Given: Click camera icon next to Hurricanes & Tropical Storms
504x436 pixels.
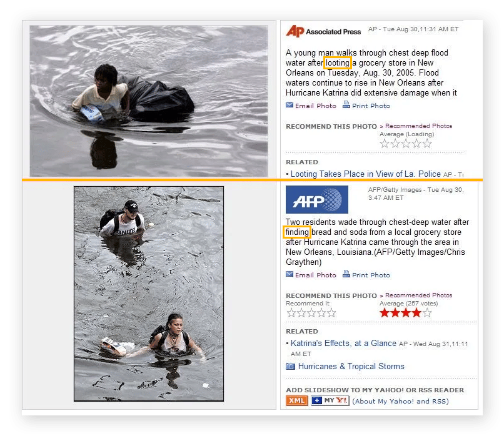Looking at the screenshot, I should point(290,366).
